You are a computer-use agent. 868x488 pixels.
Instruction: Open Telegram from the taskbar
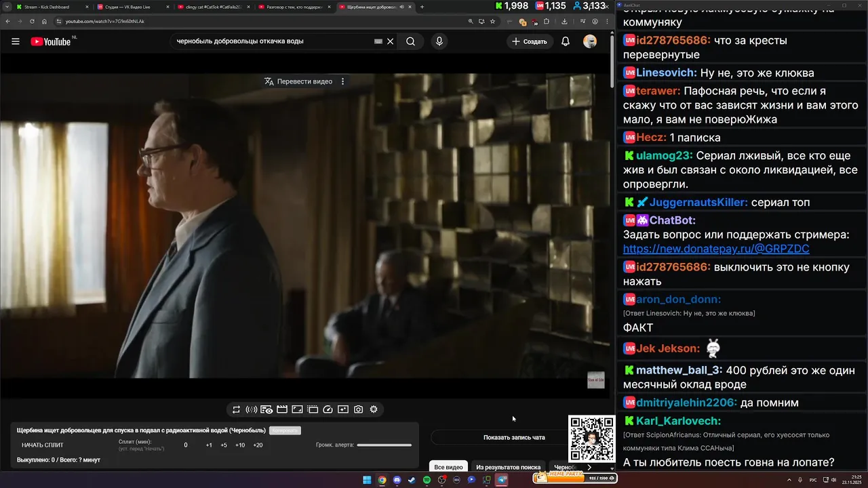coord(502,480)
